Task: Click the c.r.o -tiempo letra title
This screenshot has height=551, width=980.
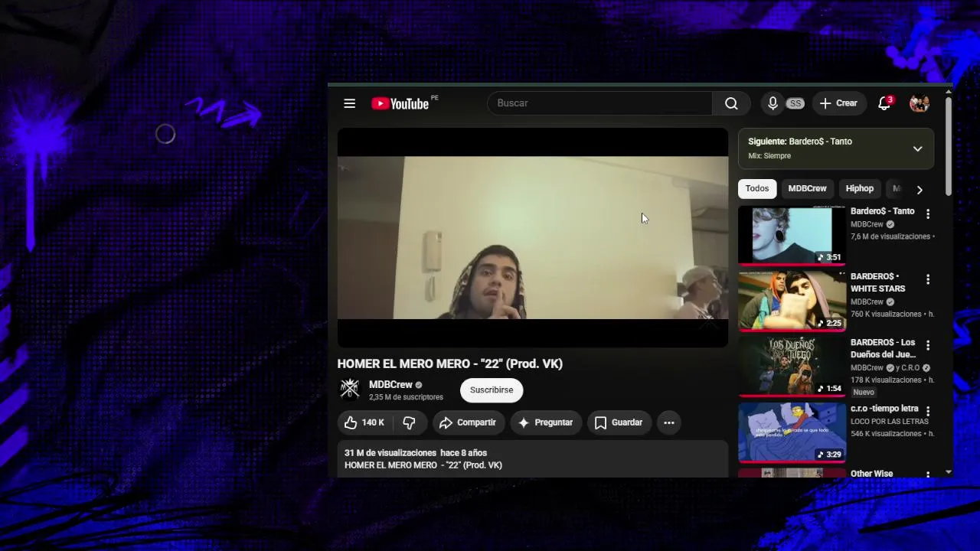Action: point(884,409)
